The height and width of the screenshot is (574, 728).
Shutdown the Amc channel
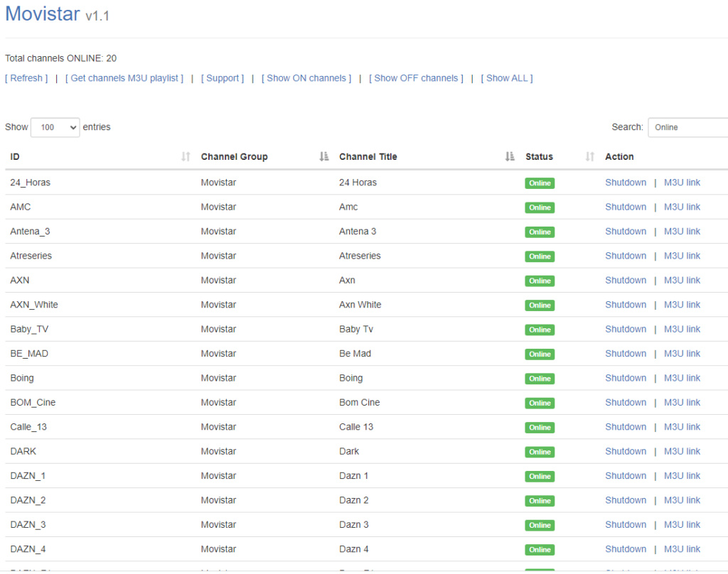pos(626,207)
